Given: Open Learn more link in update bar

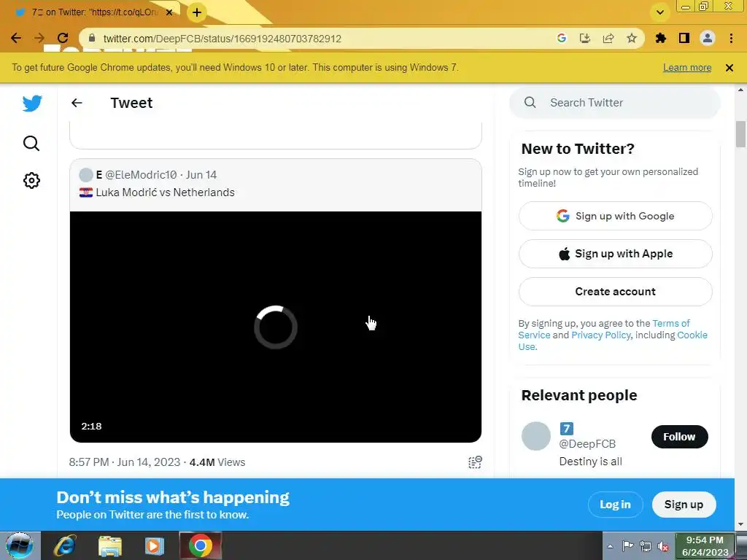Looking at the screenshot, I should click(x=687, y=68).
